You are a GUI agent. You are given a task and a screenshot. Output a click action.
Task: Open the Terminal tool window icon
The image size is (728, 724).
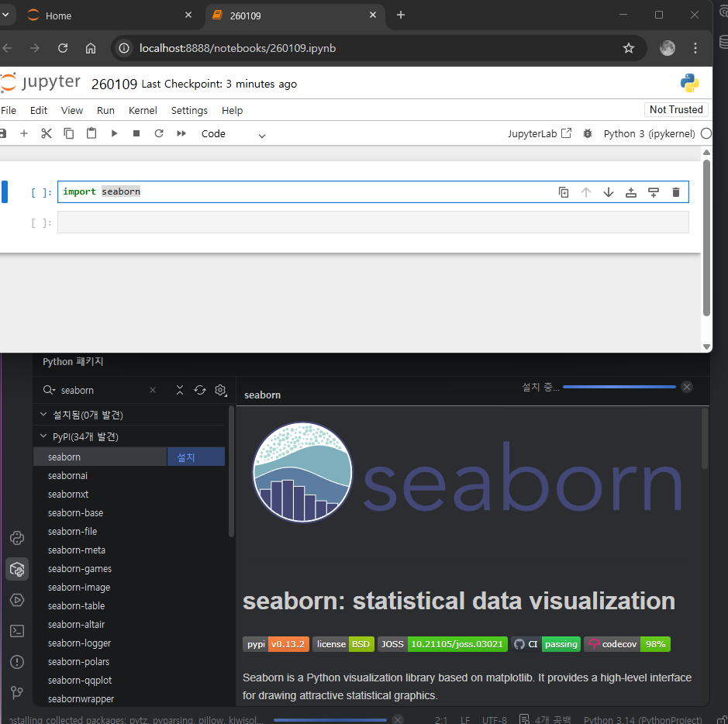point(17,631)
